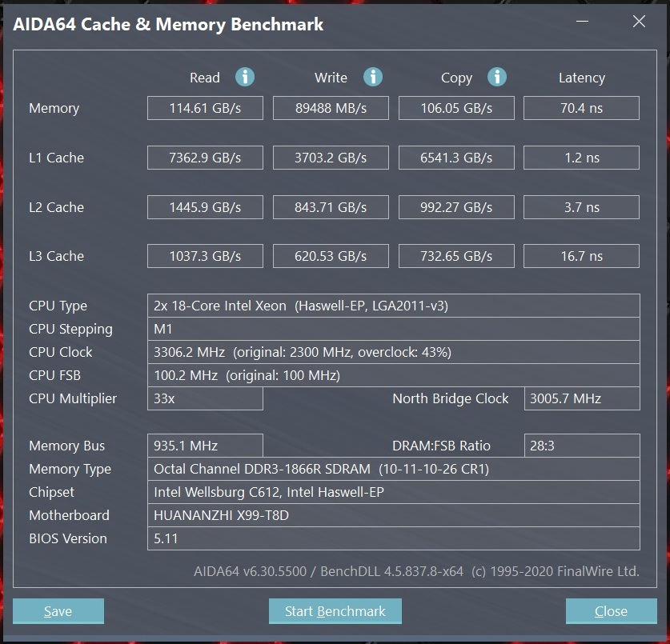The height and width of the screenshot is (644, 670).
Task: Click the North Bridge Clock value
Action: point(581,398)
